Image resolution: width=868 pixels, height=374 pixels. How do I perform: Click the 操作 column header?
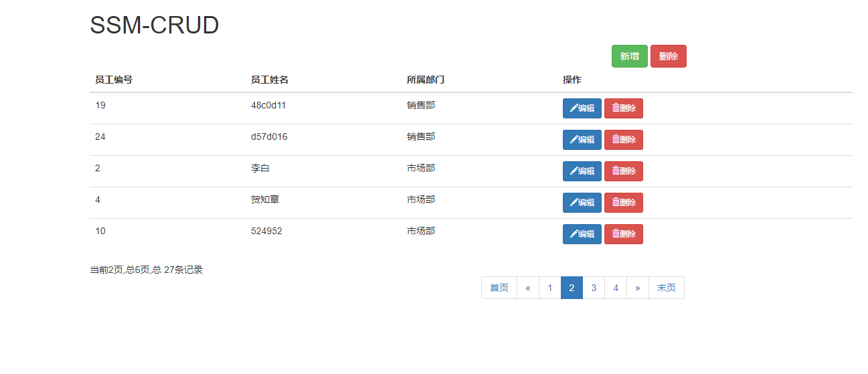click(x=572, y=80)
